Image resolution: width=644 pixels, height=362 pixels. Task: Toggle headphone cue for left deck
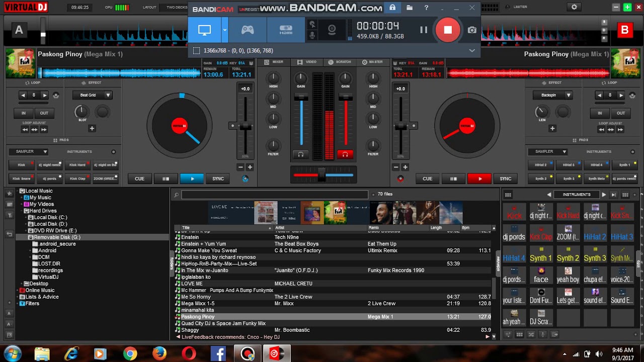pos(301,154)
